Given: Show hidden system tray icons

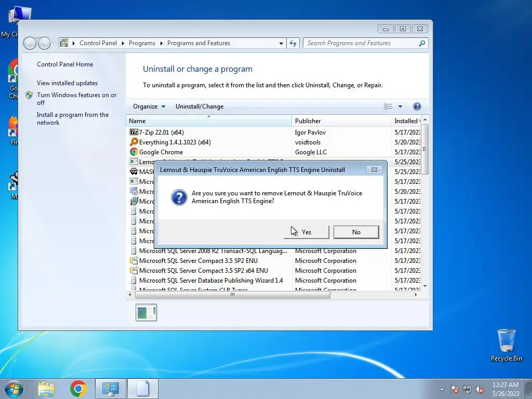Looking at the screenshot, I should click(442, 389).
